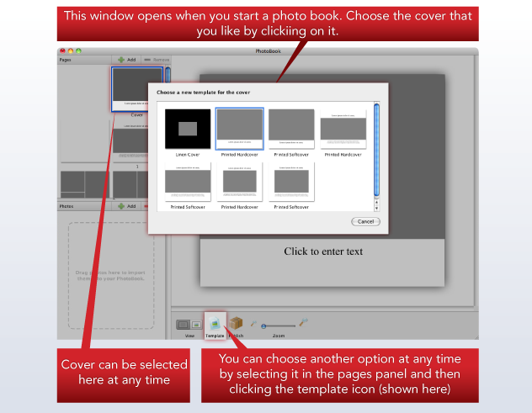532x413 pixels.
Task: Click the Zoom slider handle
Action: coord(265,325)
